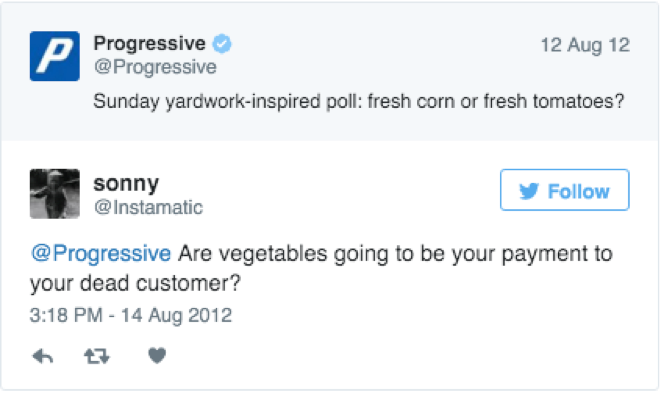Viewport: 661px width, 396px height.
Task: Open sonny's black-and-white profile picture
Action: pyautogui.click(x=55, y=194)
